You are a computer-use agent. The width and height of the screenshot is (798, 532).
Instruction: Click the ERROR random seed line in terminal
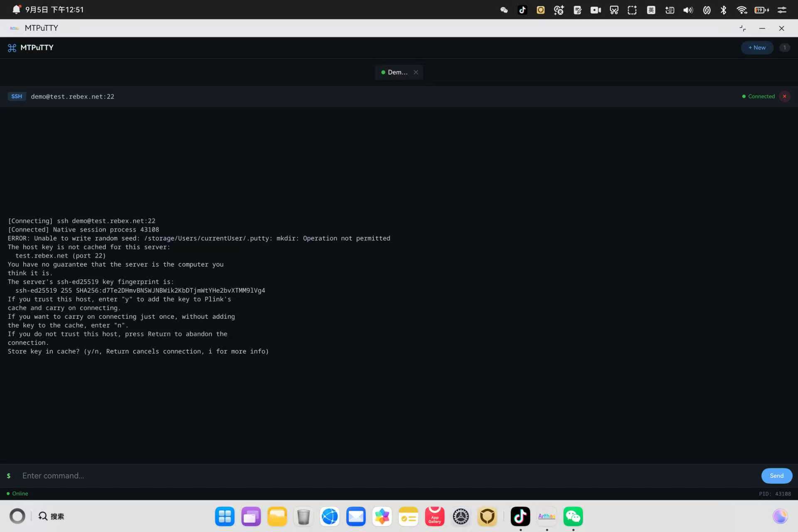199,239
